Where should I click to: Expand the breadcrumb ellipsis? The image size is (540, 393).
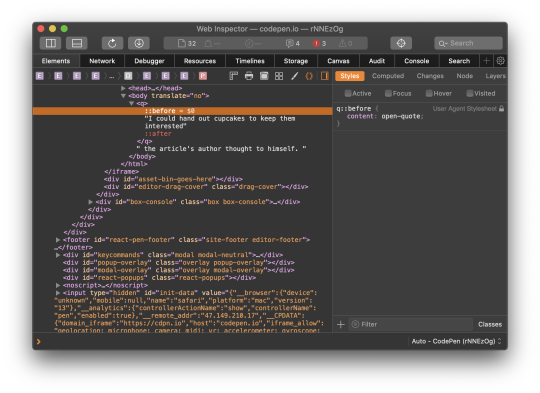111,76
